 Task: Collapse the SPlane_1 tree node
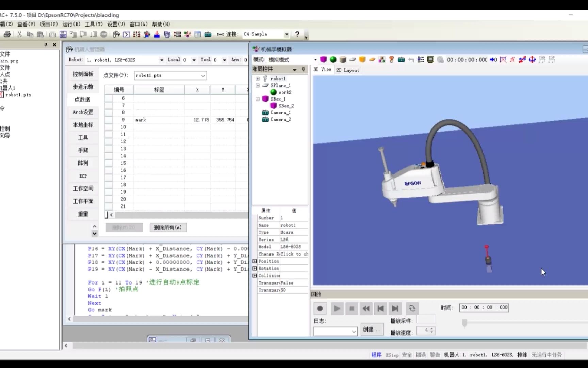point(258,86)
